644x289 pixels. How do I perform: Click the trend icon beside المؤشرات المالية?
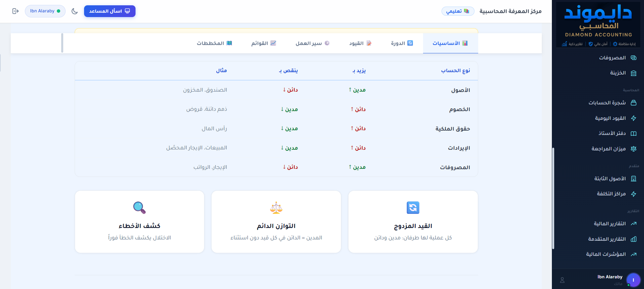(634, 254)
